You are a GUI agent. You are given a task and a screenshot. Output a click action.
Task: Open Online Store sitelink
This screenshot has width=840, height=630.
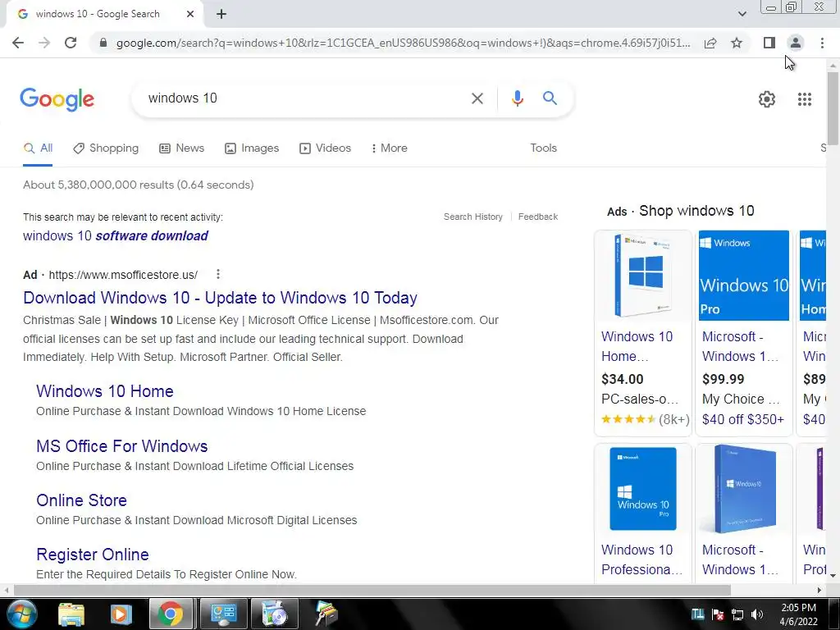click(x=81, y=500)
